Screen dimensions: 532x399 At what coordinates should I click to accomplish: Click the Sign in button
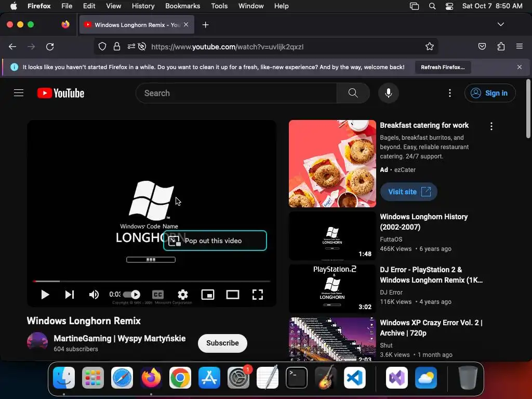[490, 93]
